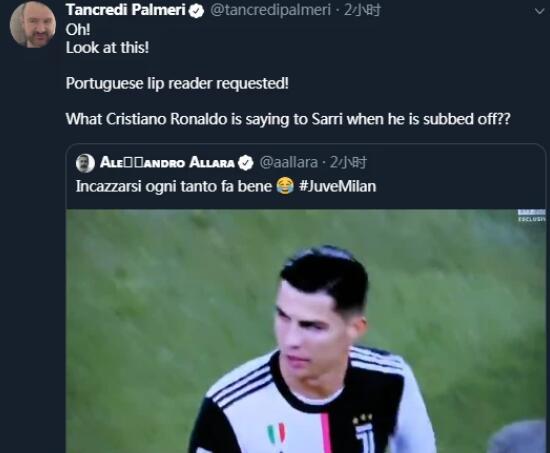Viewport: 550px width, 453px height.
Task: Click the 'Look at this!' tweet text
Action: click(107, 48)
